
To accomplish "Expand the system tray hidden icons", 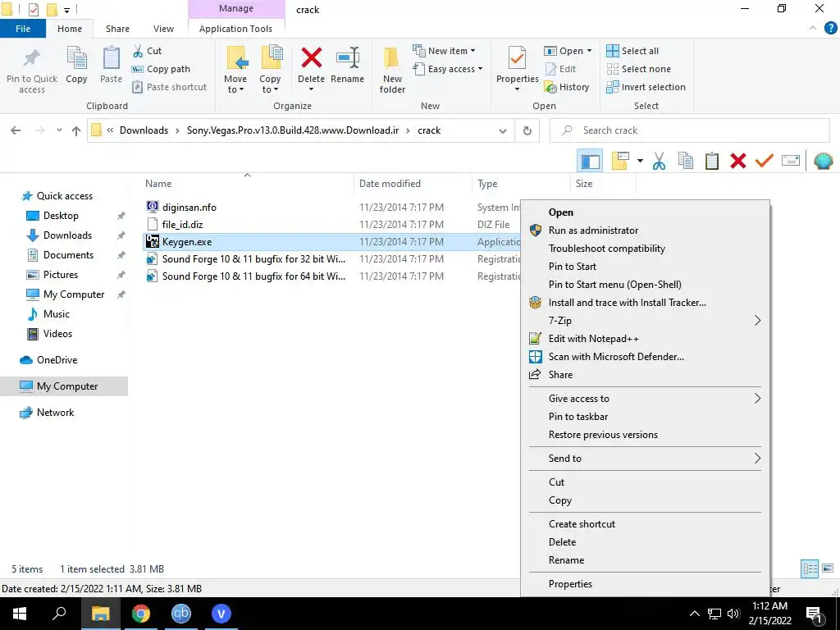I will pyautogui.click(x=694, y=614).
